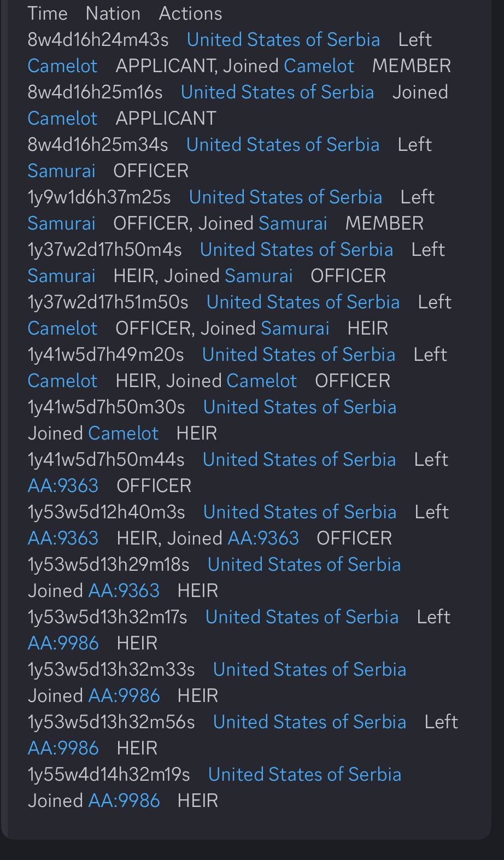
Task: Click Samurai link before MEMBER
Action: click(292, 224)
